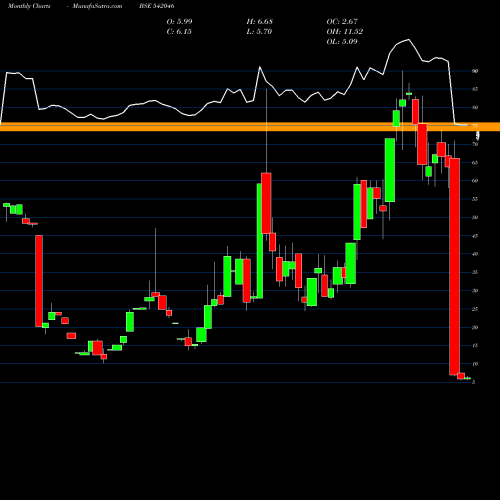
Task: Click the 'Monthly Charts' title text
Action: click(29, 6)
